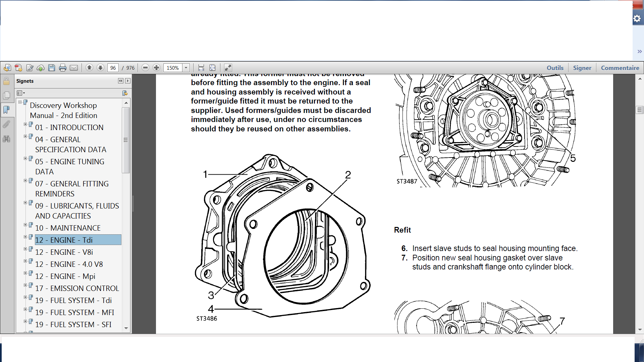Screen dimensions: 644x362
Task: Go to previous page with up arrow
Action: click(x=89, y=68)
